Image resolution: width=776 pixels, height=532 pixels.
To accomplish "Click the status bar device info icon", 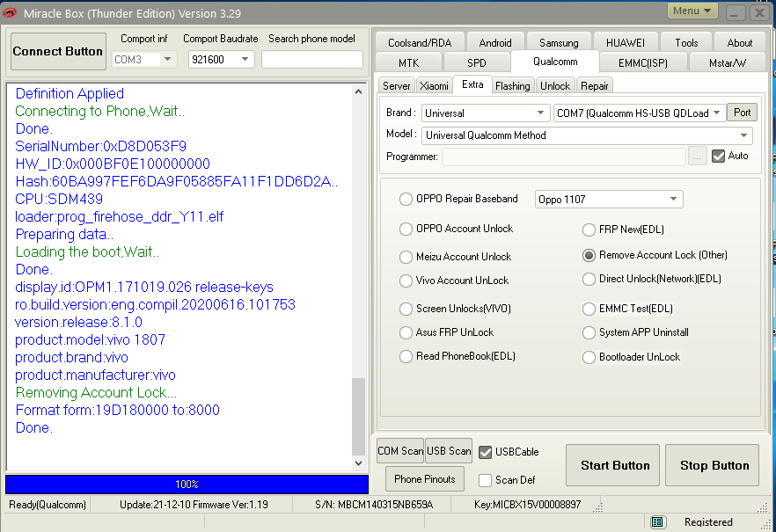I will coord(656,522).
